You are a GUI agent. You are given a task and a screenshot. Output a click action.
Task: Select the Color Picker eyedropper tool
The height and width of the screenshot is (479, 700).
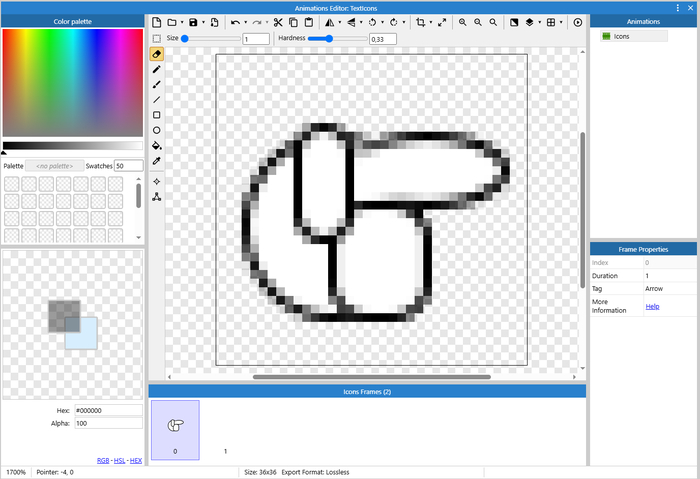157,161
